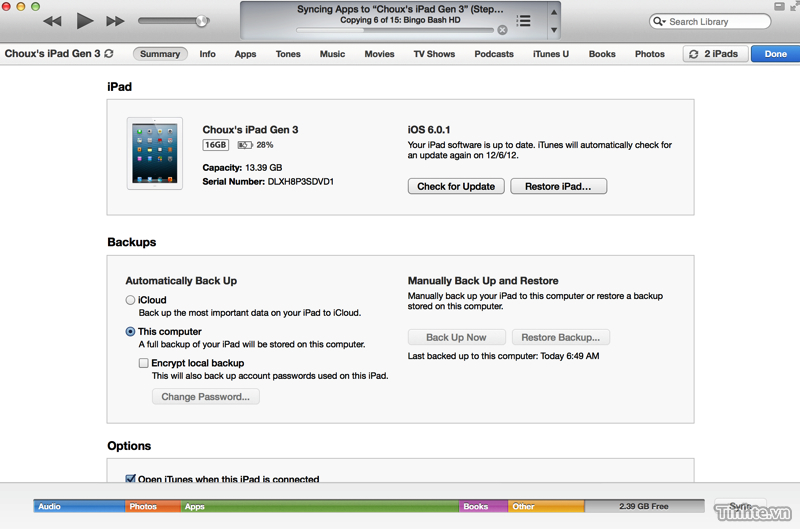Enable Encrypt local backup checkbox
The image size is (800, 529).
coord(143,363)
